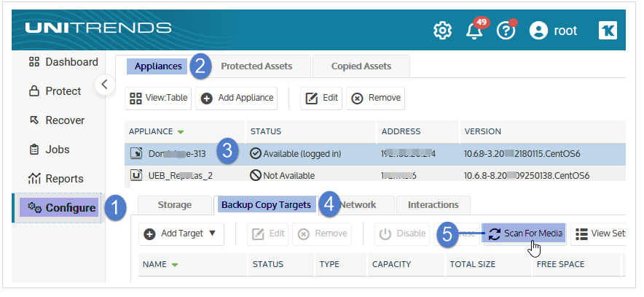Click the Disable target button
The width and height of the screenshot is (644, 297).
[402, 234]
